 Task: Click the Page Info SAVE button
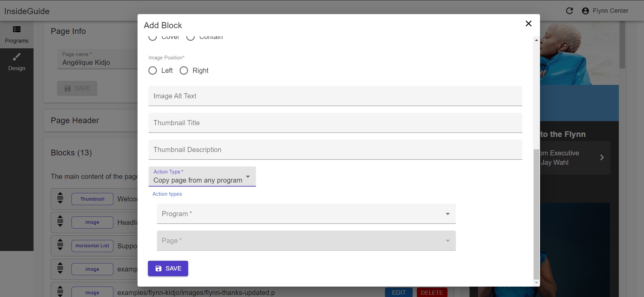(x=77, y=88)
